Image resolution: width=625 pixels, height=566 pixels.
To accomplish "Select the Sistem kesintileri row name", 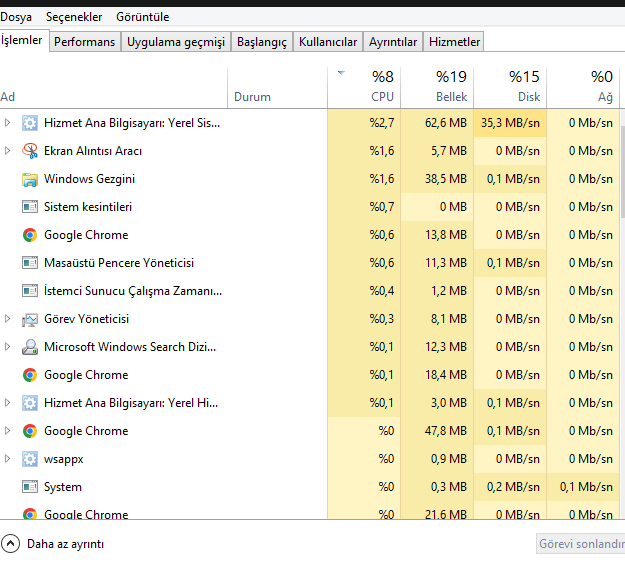I will coord(88,207).
